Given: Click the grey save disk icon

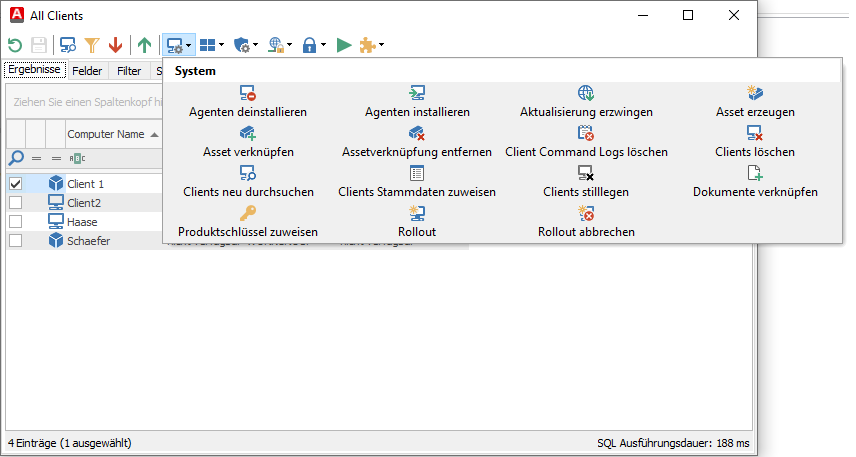Looking at the screenshot, I should (39, 45).
